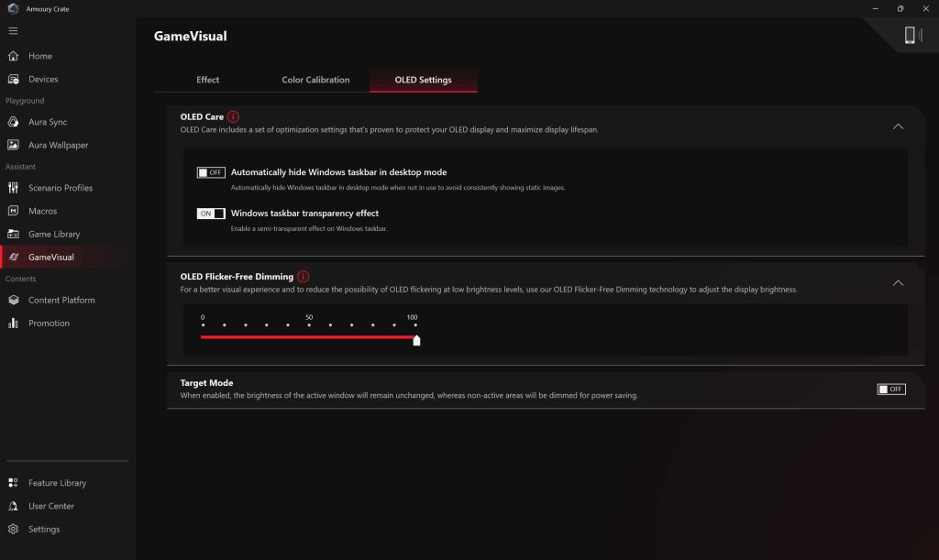Enable auto-hide Windows taskbar toggle
Image resolution: width=939 pixels, height=560 pixels.
211,172
